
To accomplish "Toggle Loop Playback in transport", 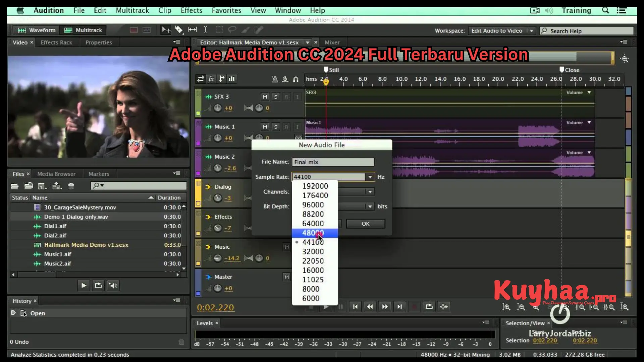I will (429, 307).
